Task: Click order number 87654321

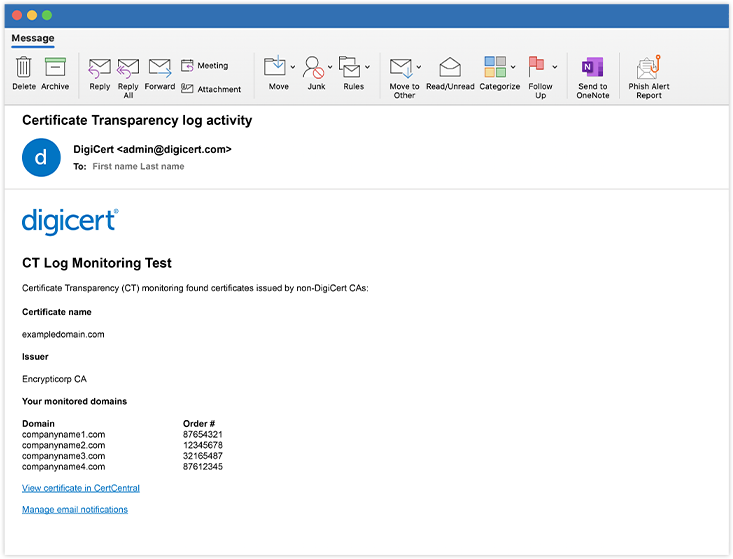Action: pyautogui.click(x=203, y=435)
